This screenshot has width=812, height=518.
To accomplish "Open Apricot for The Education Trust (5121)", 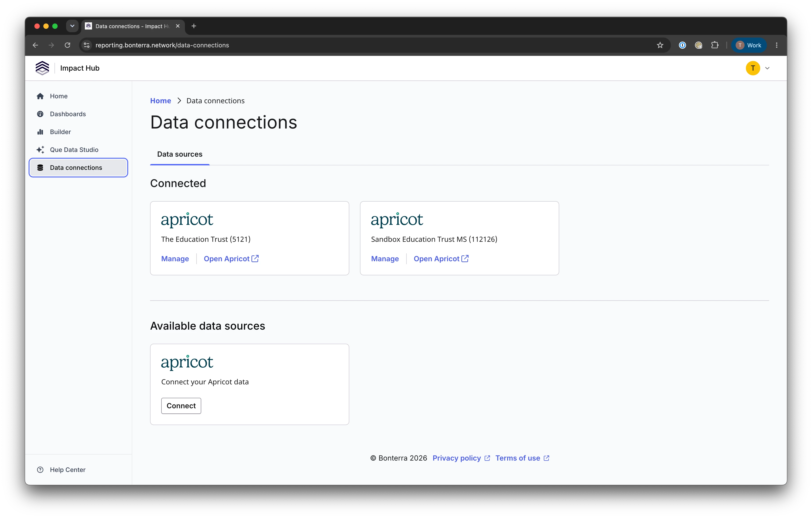I will 231,259.
